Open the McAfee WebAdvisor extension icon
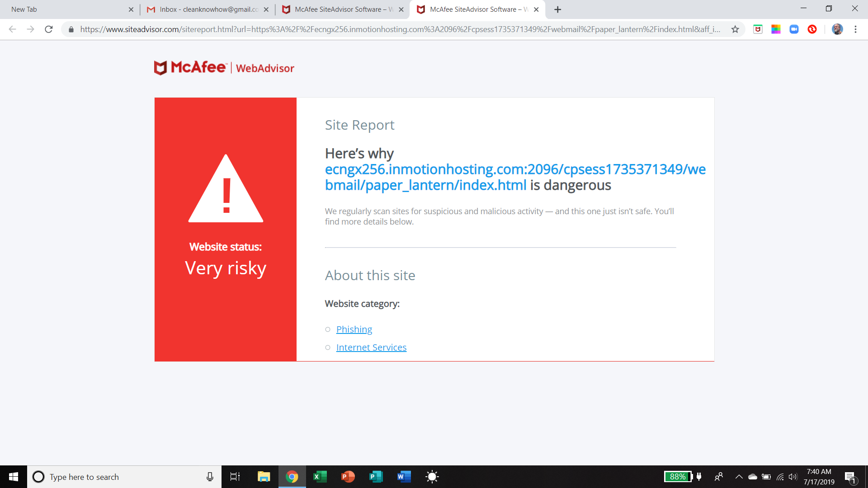 click(758, 29)
